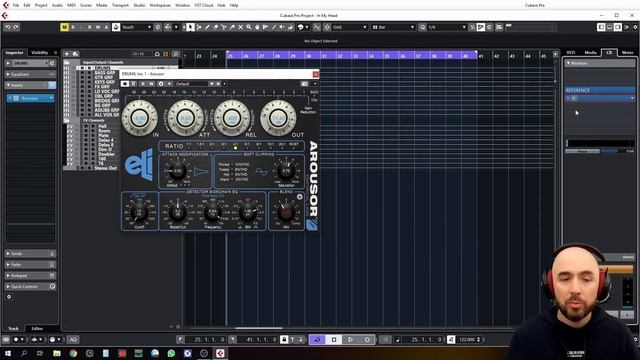Select the Erase tool
Image resolution: width=640 pixels, height=360 pixels.
[216, 27]
